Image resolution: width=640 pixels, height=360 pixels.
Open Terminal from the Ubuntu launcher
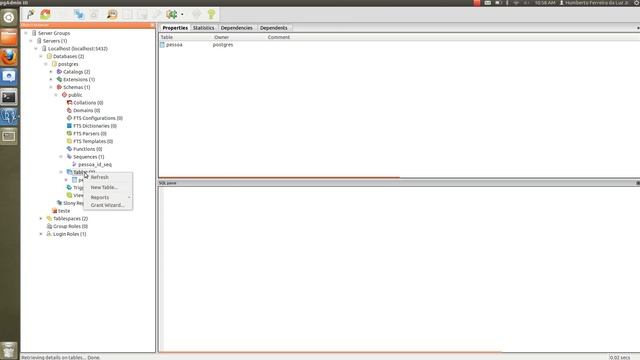pos(9,97)
